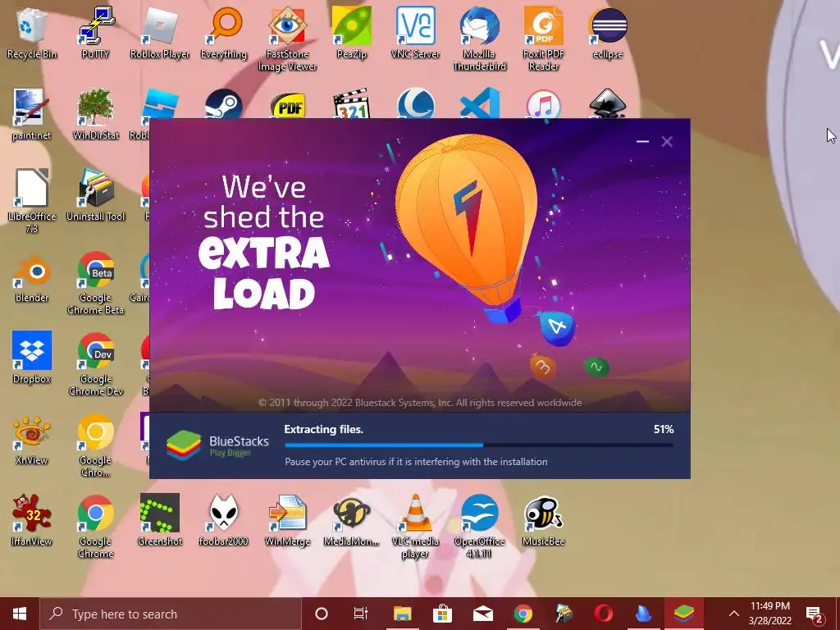Select the paint.net shortcut

pos(32,115)
